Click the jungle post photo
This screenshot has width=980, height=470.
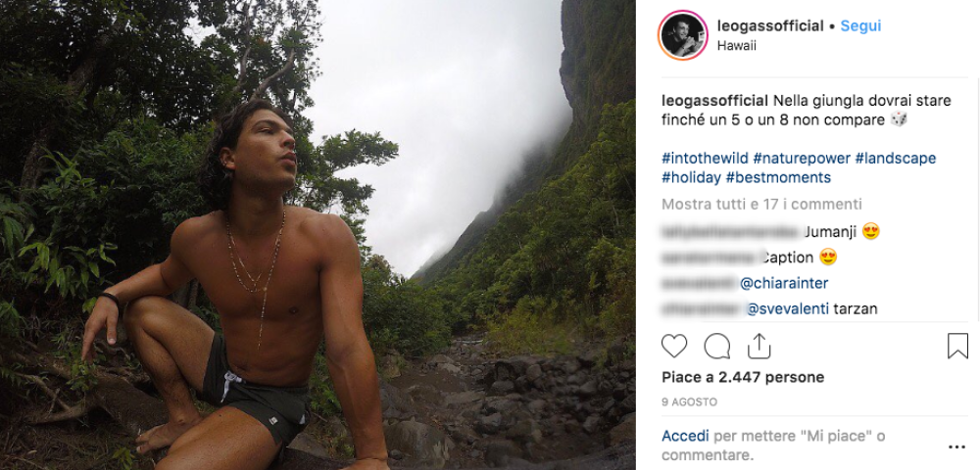(318, 235)
